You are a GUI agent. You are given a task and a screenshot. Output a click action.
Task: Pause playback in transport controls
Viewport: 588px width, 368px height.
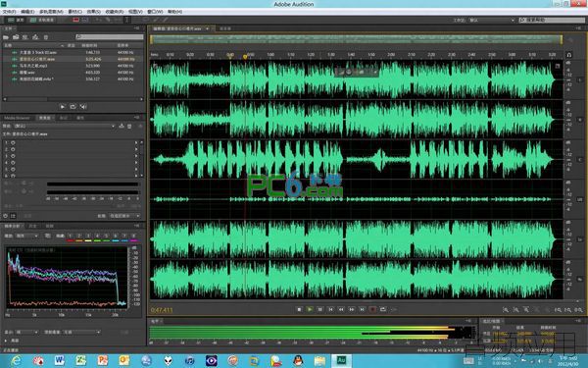point(320,309)
